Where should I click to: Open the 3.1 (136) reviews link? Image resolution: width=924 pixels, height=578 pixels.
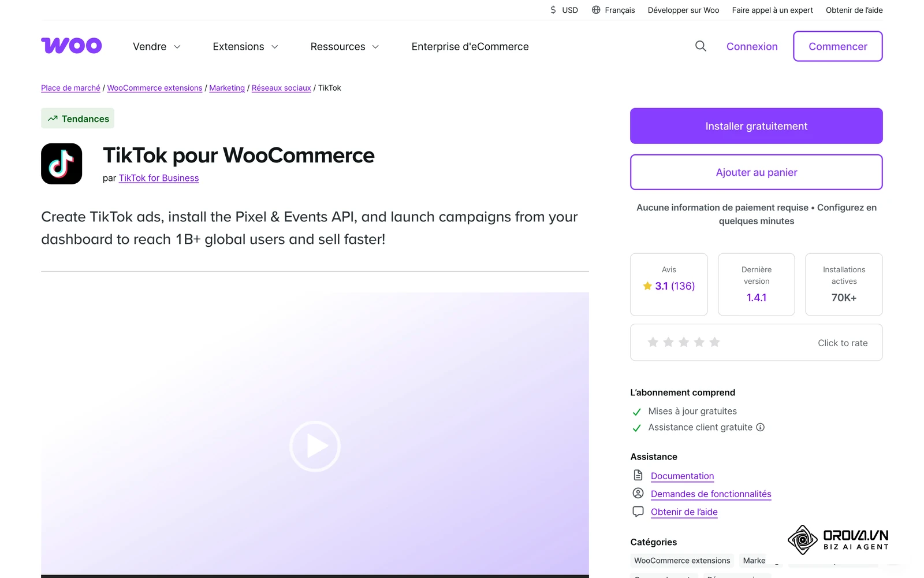coord(675,286)
